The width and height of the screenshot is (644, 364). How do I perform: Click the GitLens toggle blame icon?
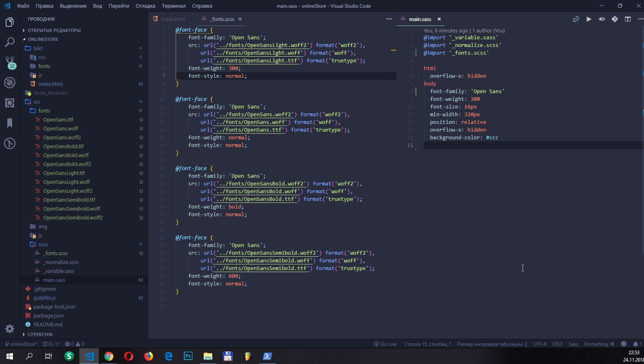[x=602, y=19]
